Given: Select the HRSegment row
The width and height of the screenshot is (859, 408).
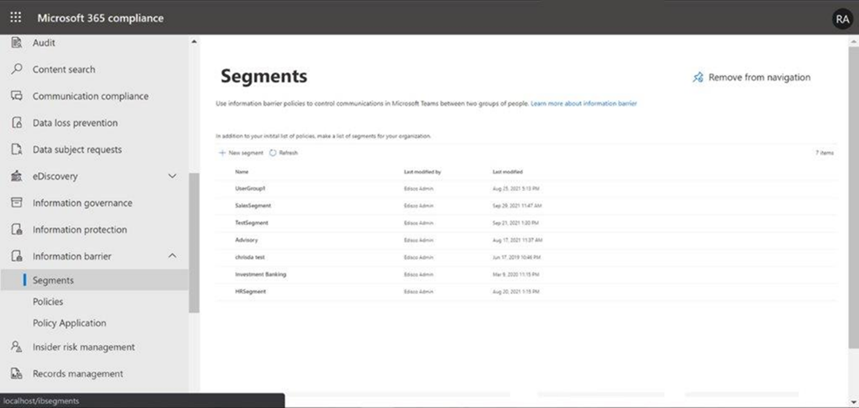Looking at the screenshot, I should point(526,292).
